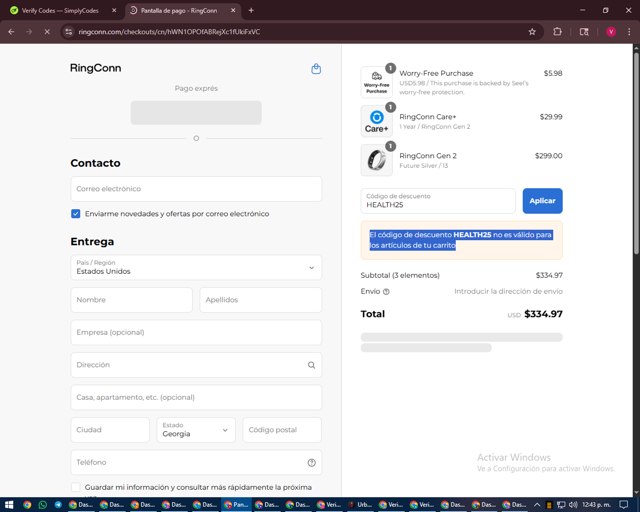Open the Urb... taskbar app

click(359, 505)
